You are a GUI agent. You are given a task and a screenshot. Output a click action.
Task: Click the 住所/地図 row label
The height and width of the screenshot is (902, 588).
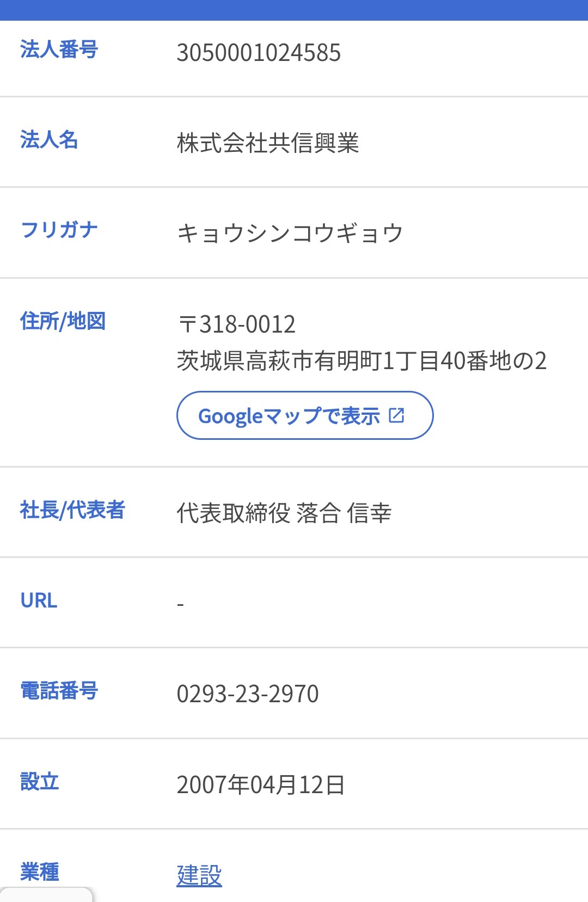pyautogui.click(x=63, y=321)
